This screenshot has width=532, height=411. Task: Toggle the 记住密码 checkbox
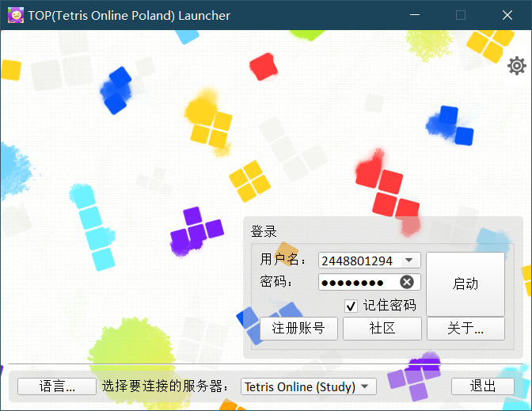[351, 306]
